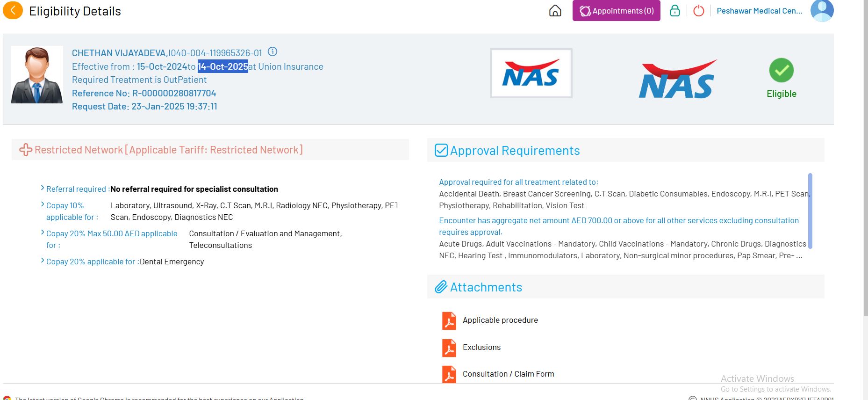Viewport: 868px width, 400px height.
Task: Click the Dental Emergency text
Action: click(x=172, y=262)
